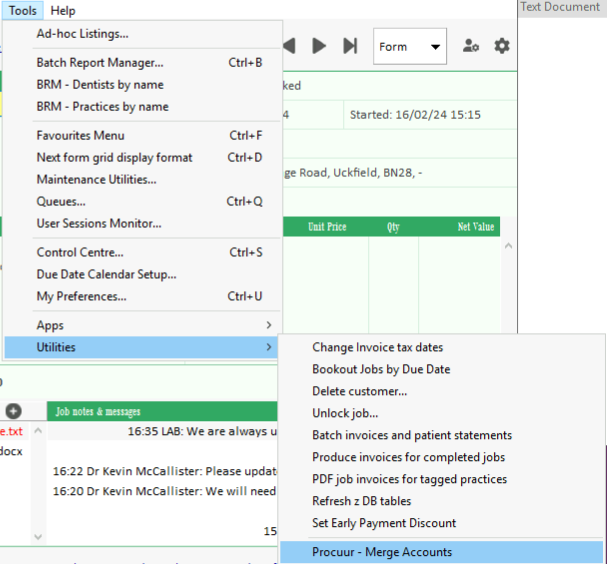607x564 pixels.
Task: Expand the Apps submenu
Action: point(140,325)
